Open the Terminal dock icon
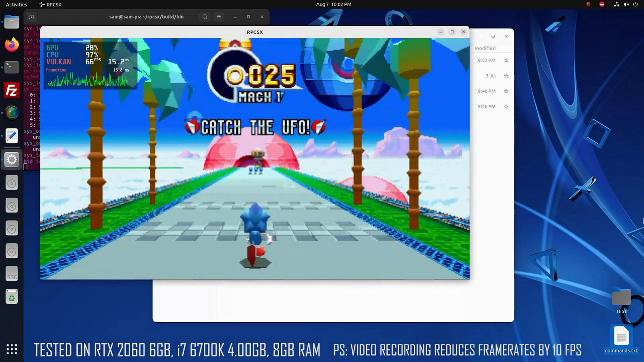 (x=12, y=67)
